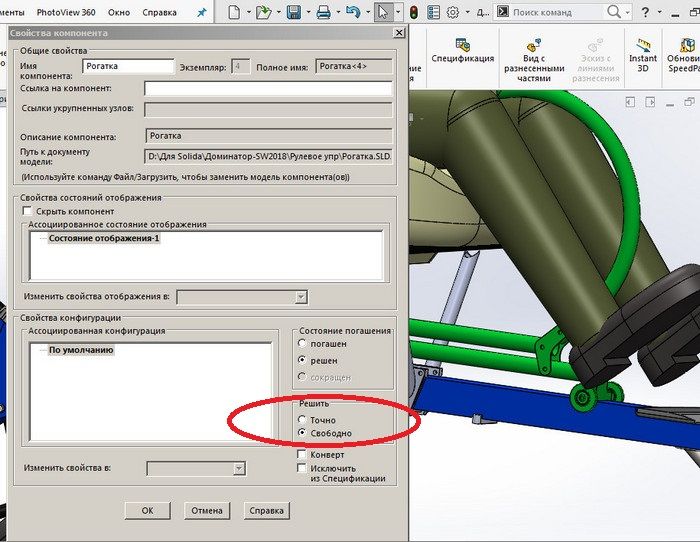Viewport: 700px width, 542px height.
Task: Select the Точно radio button
Action: (304, 419)
